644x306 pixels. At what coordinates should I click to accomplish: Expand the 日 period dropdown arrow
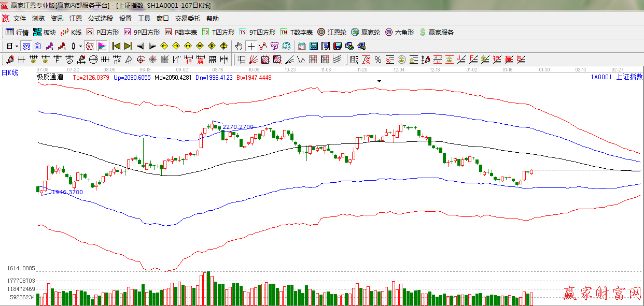point(17,46)
